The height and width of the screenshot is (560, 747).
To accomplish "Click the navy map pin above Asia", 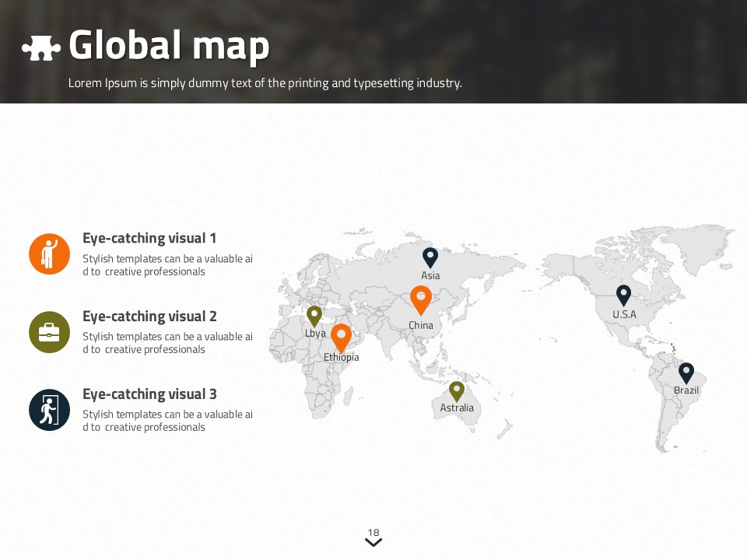I will click(430, 257).
